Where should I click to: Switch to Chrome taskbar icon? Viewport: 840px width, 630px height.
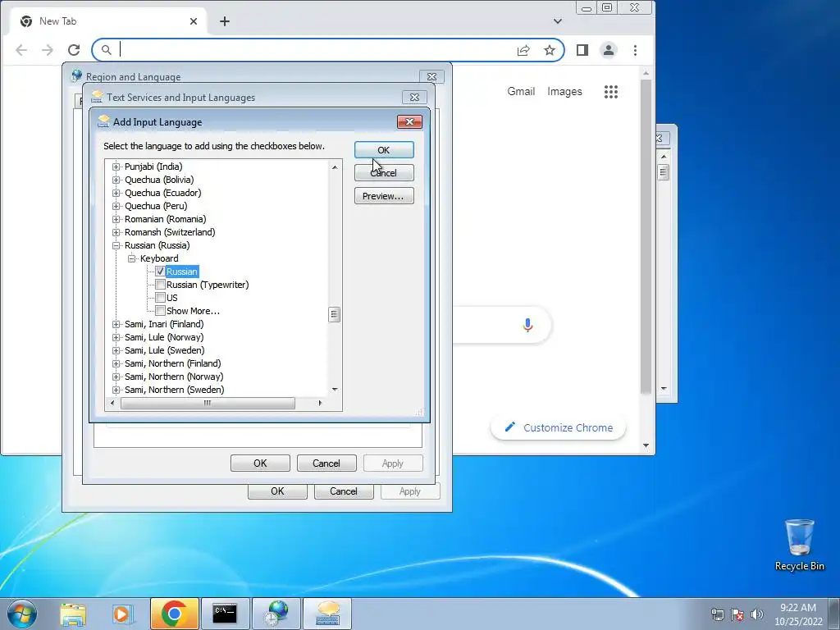pyautogui.click(x=175, y=614)
